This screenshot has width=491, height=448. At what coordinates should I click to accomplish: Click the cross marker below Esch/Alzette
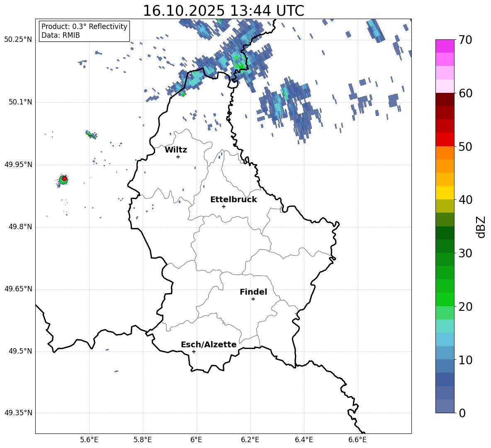click(x=194, y=351)
